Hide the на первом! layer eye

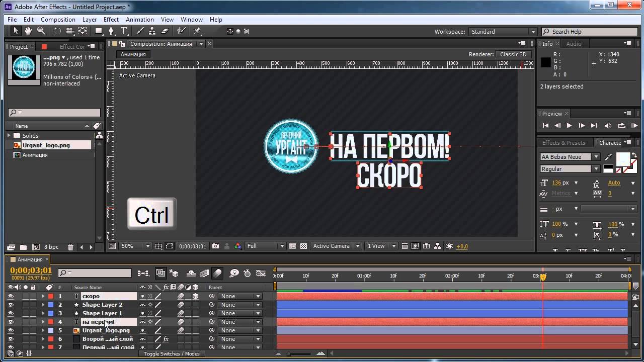pyautogui.click(x=11, y=322)
